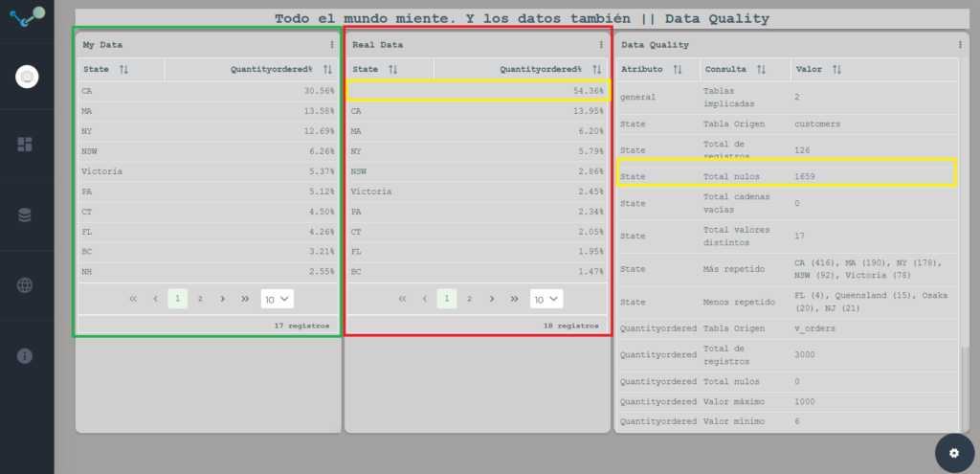
Task: Select page 2 in Real Data paginator
Action: click(469, 299)
